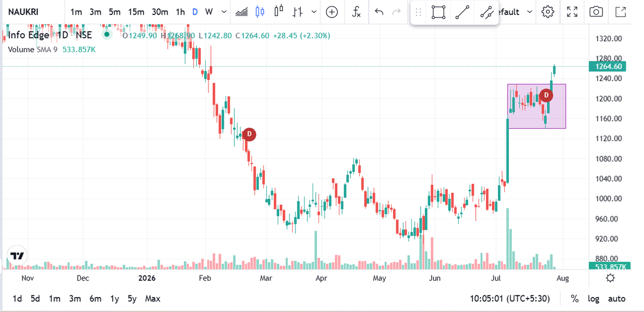This screenshot has width=644, height=312.
Task: Click the compare or add symbol icon
Action: (332, 12)
